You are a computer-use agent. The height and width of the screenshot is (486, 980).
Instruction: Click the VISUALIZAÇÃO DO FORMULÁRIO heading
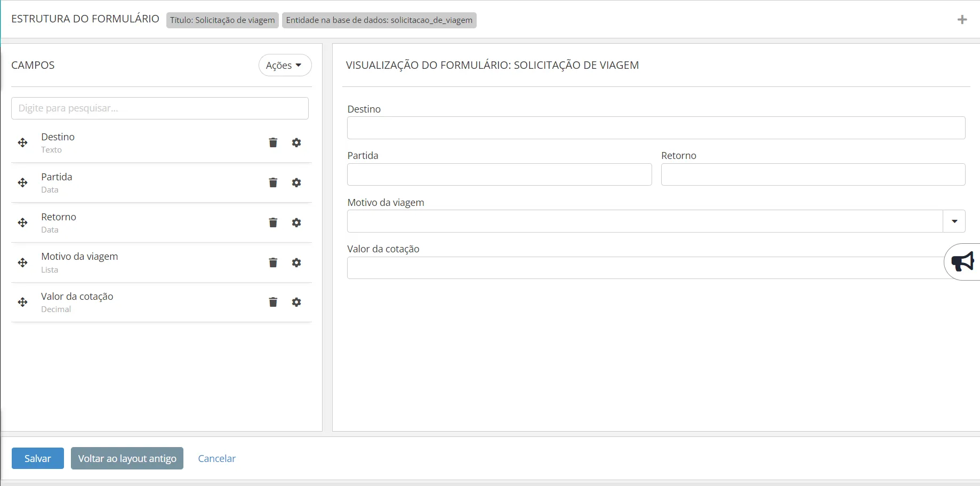(492, 65)
